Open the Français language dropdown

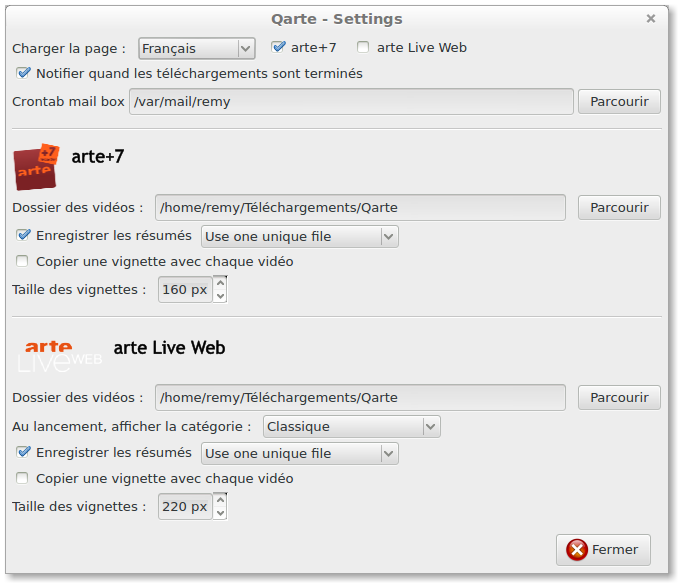[197, 48]
